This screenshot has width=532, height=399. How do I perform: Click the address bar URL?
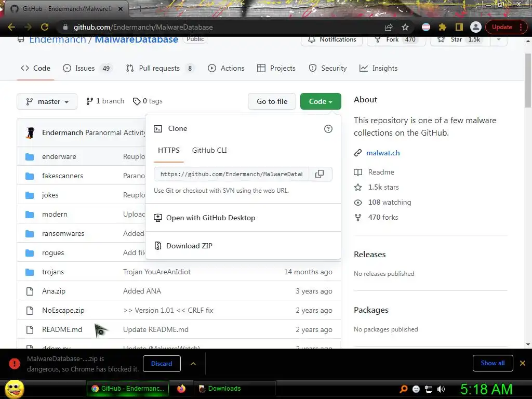(143, 27)
